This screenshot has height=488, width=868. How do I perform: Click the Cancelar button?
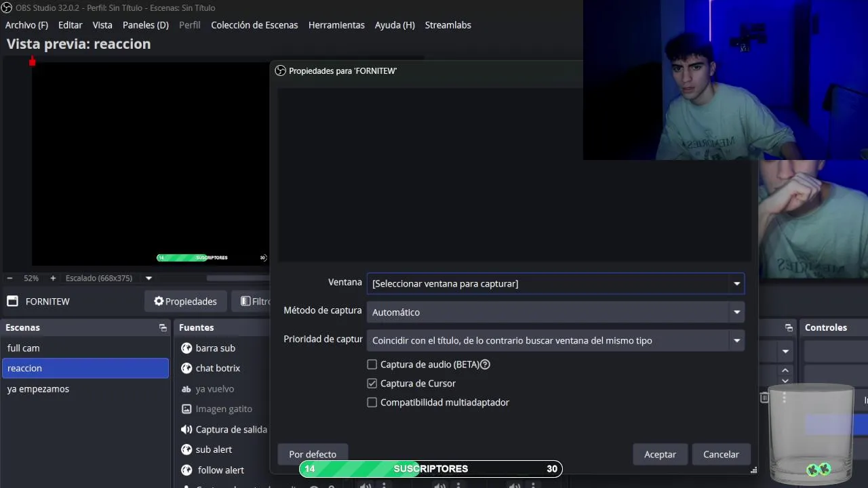[x=721, y=454]
